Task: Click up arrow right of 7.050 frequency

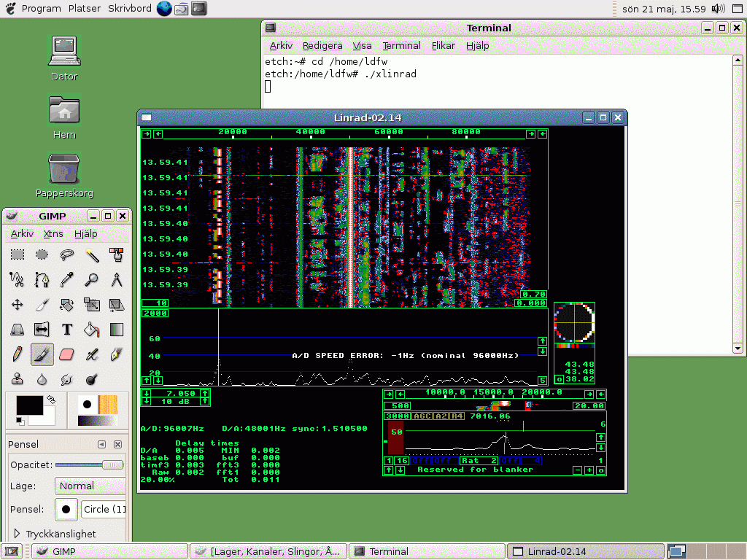Action: tap(204, 393)
